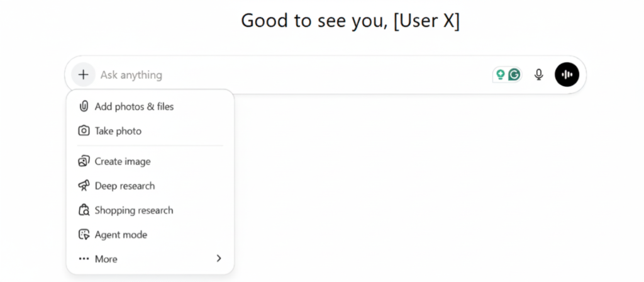
Task: Click the three-dot icon next to More
Action: point(84,259)
